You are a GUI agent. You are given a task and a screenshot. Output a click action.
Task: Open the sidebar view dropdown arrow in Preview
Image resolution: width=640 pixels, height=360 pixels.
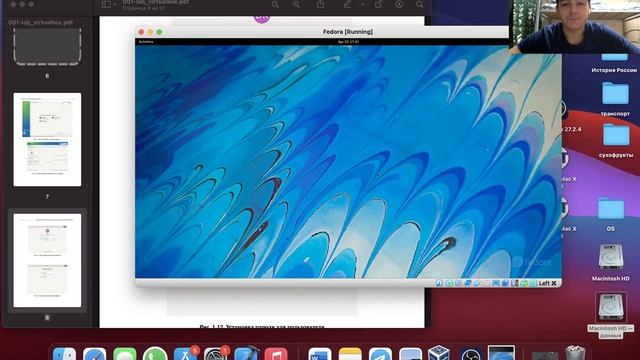click(115, 4)
